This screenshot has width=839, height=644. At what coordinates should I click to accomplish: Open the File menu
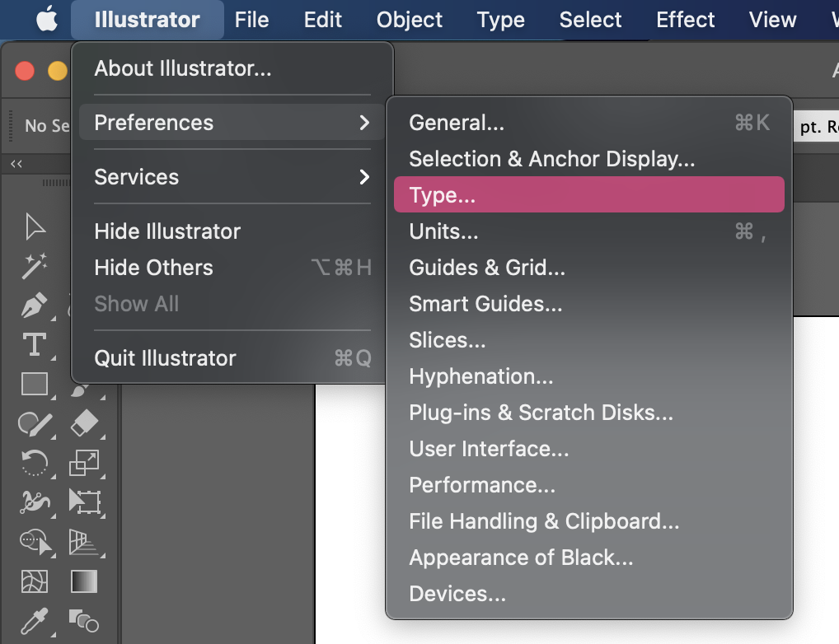251,20
